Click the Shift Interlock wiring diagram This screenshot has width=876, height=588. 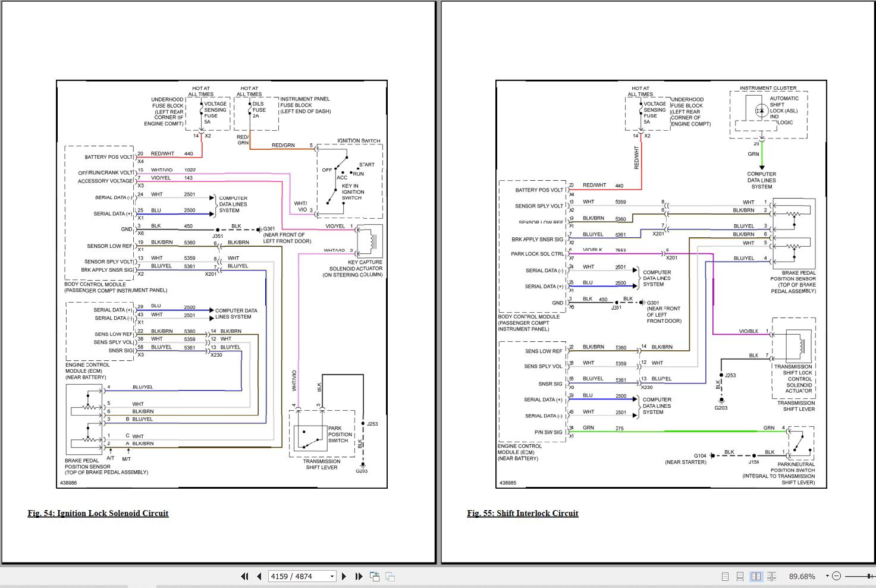661,284
